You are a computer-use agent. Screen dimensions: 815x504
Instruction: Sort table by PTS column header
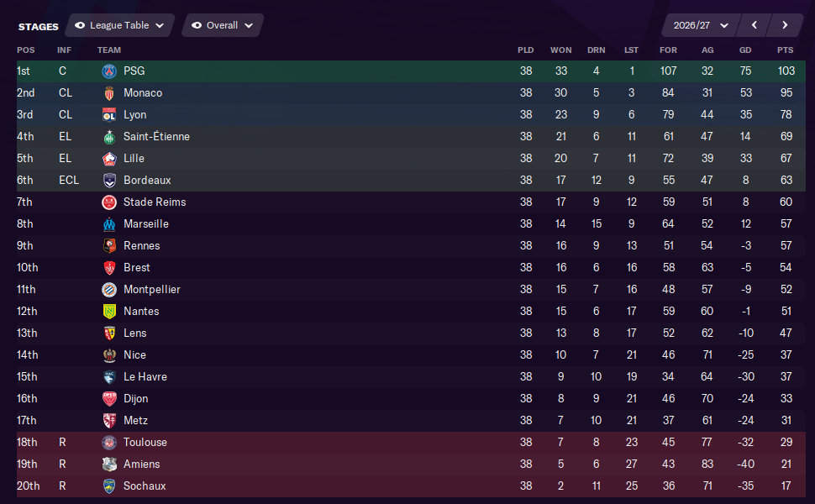(785, 50)
